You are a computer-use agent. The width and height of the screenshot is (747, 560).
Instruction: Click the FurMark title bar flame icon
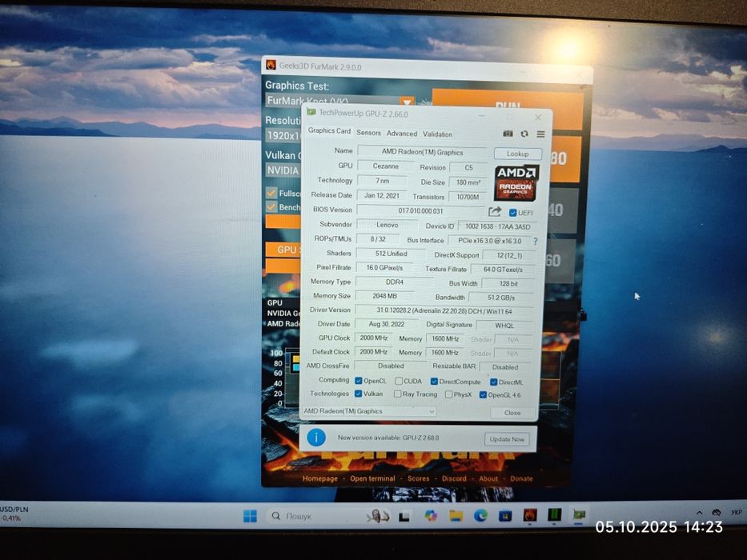pyautogui.click(x=271, y=66)
